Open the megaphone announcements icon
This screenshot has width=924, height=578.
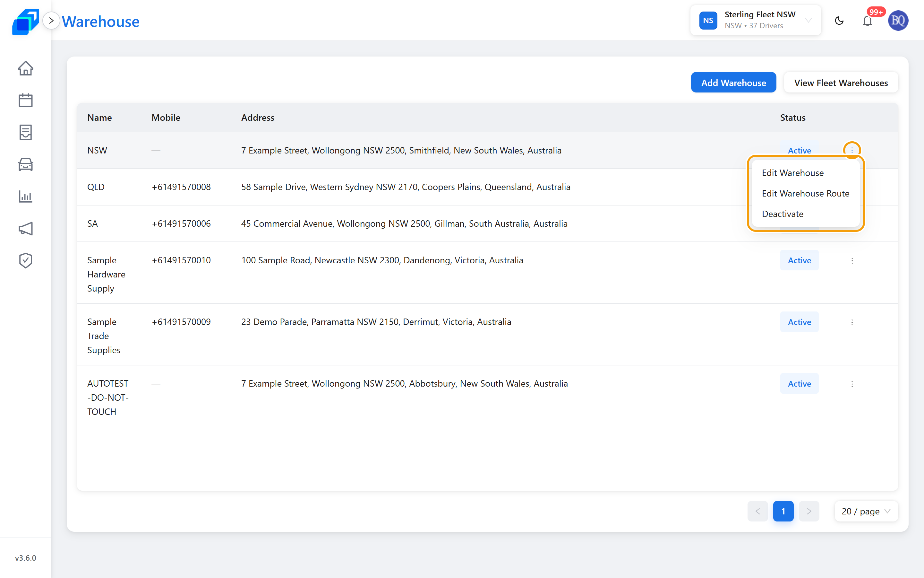click(26, 229)
